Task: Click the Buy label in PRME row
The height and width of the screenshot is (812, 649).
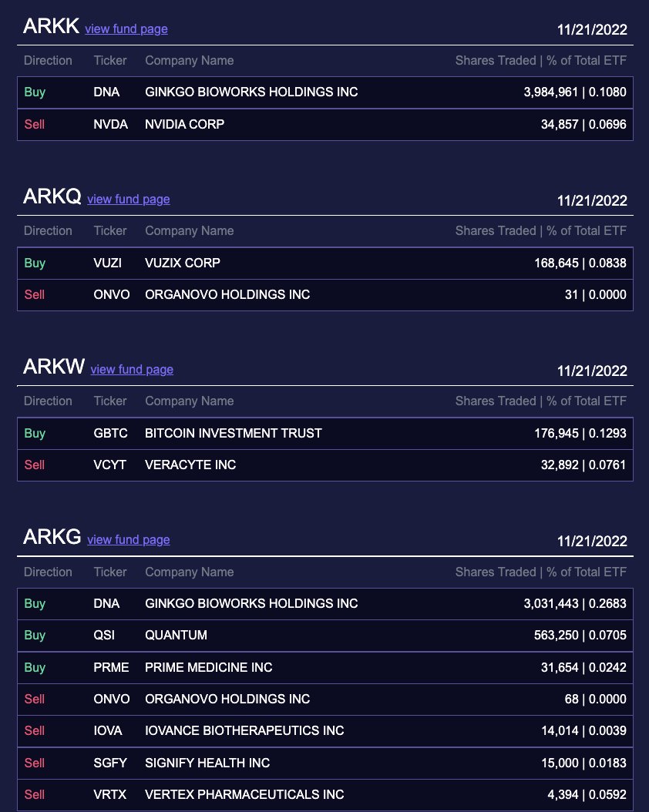Action: tap(35, 667)
